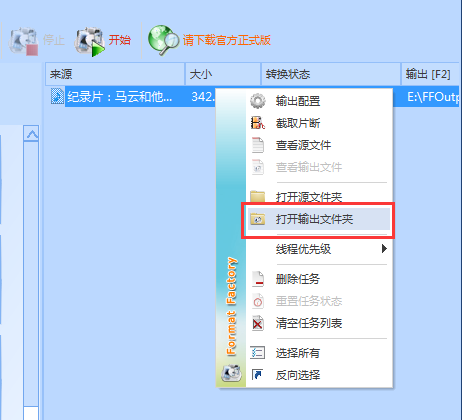Choose 选择所有 from context menu
462x420 pixels.
[x=319, y=353]
